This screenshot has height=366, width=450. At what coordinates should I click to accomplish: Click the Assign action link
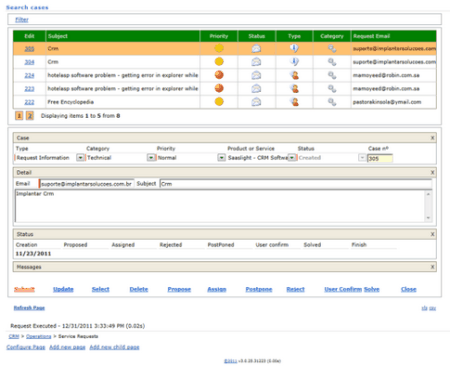pyautogui.click(x=217, y=289)
